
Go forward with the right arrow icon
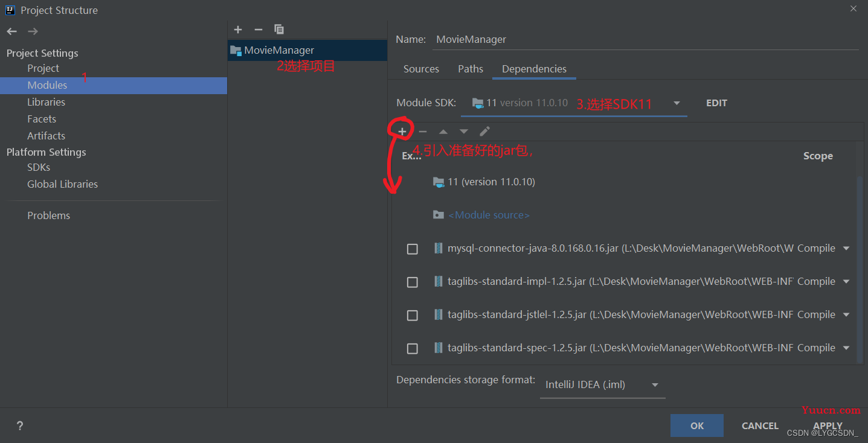[33, 31]
